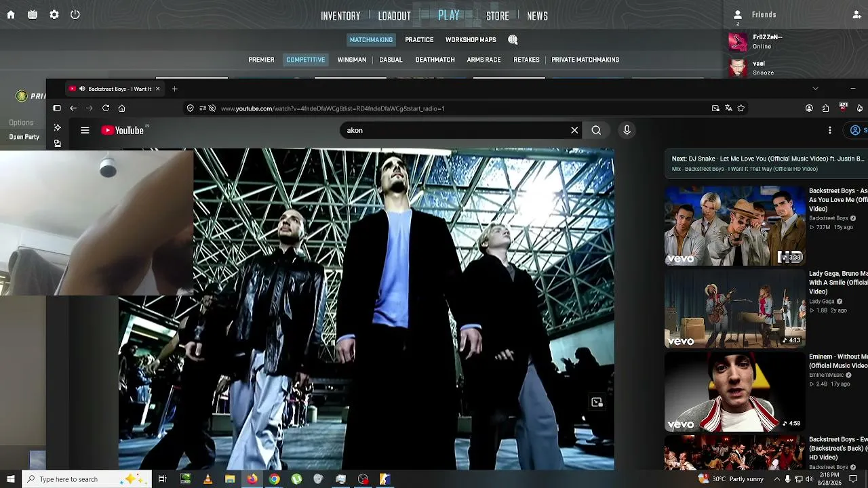The width and height of the screenshot is (868, 488).
Task: Select the CS2 Play tab
Action: pyautogui.click(x=449, y=15)
